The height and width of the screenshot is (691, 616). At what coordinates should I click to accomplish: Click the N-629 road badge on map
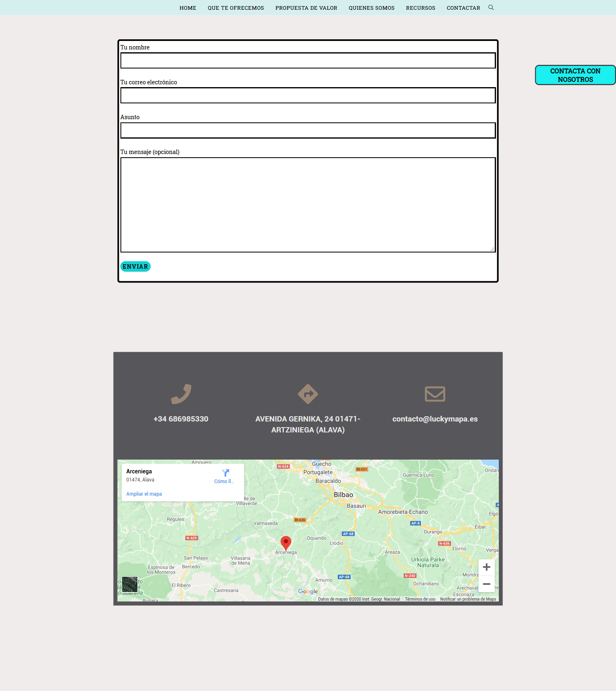click(x=191, y=538)
